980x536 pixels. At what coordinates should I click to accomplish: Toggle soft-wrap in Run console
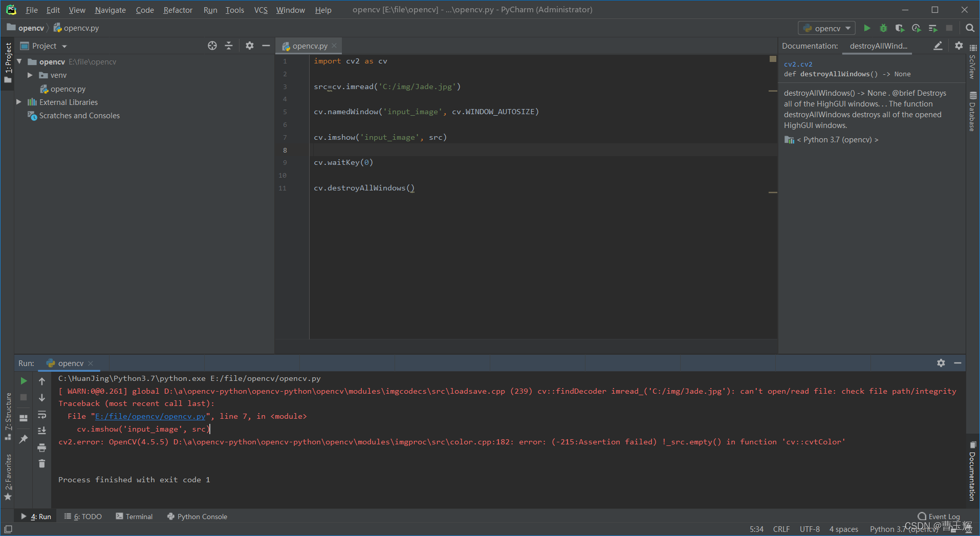[42, 414]
